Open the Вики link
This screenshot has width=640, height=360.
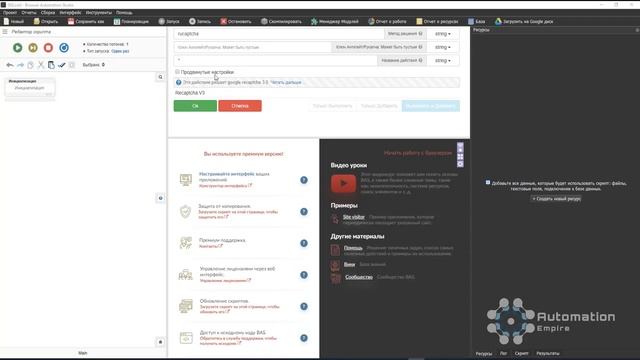click(x=349, y=264)
